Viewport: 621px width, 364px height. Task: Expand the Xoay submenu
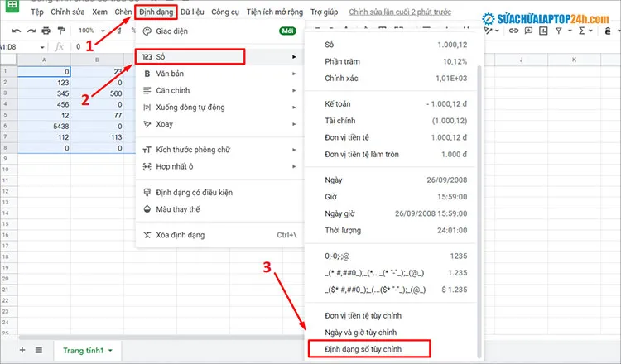[x=219, y=124]
